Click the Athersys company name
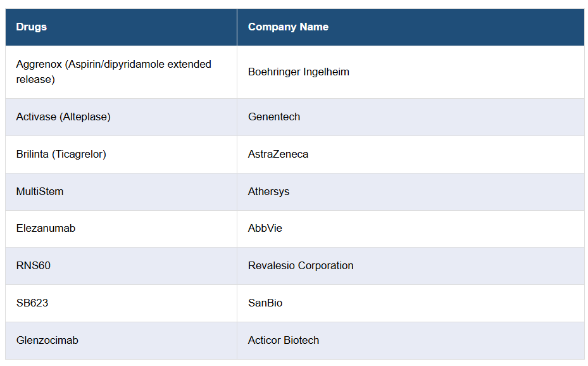 (x=268, y=191)
